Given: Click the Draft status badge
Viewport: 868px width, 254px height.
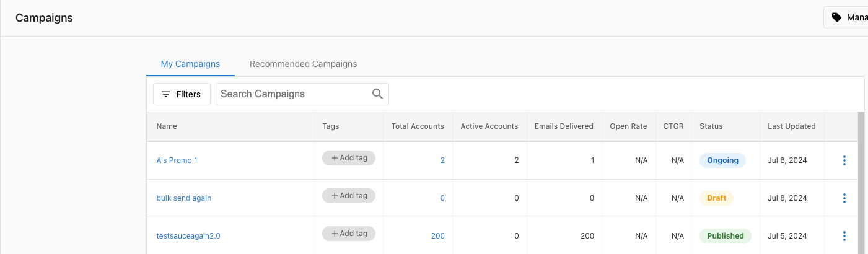Looking at the screenshot, I should point(716,198).
